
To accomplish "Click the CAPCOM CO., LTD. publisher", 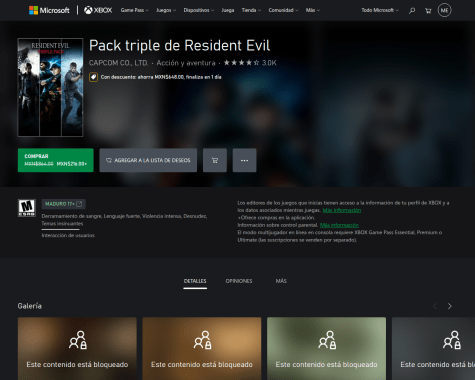I will (118, 63).
